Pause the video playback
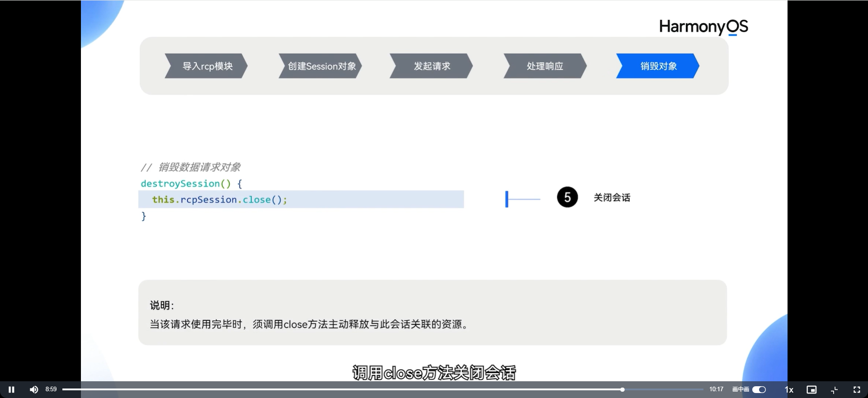Image resolution: width=868 pixels, height=398 pixels. (x=11, y=389)
